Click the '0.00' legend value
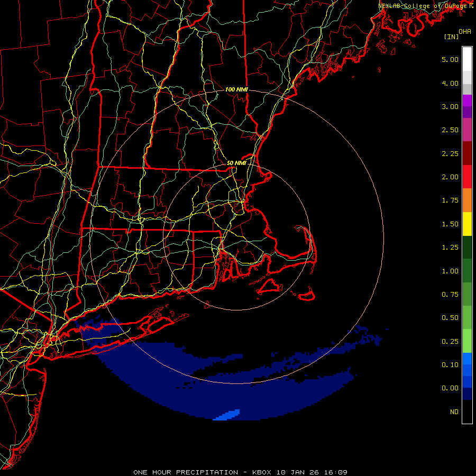The image size is (476, 476). click(450, 388)
